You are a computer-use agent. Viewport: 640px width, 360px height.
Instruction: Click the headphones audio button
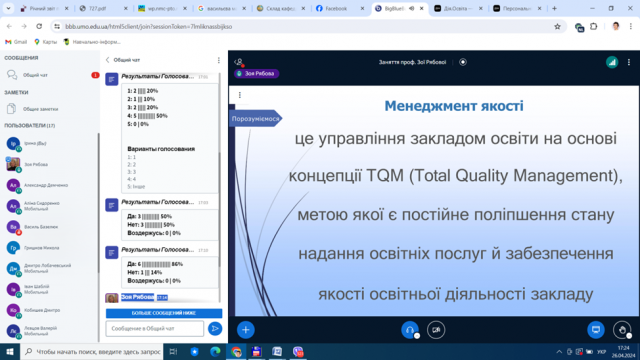tap(410, 330)
